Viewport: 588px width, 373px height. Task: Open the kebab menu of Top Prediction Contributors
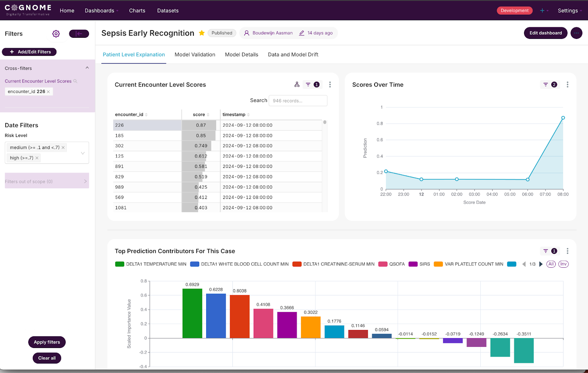567,251
